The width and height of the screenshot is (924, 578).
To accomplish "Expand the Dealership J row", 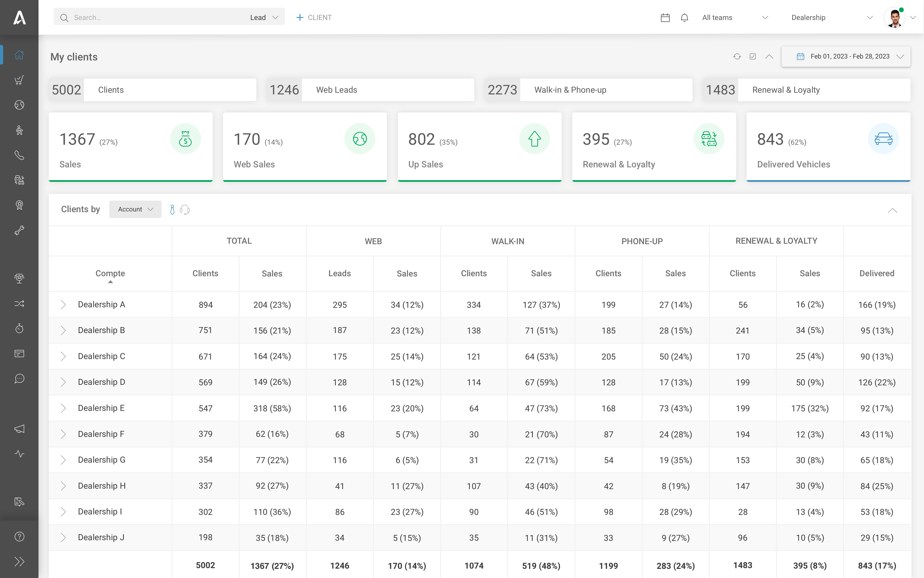I will pos(63,538).
